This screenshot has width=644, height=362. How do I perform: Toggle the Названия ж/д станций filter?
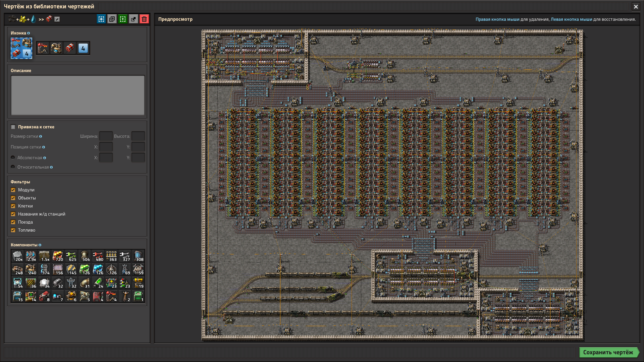[13, 214]
